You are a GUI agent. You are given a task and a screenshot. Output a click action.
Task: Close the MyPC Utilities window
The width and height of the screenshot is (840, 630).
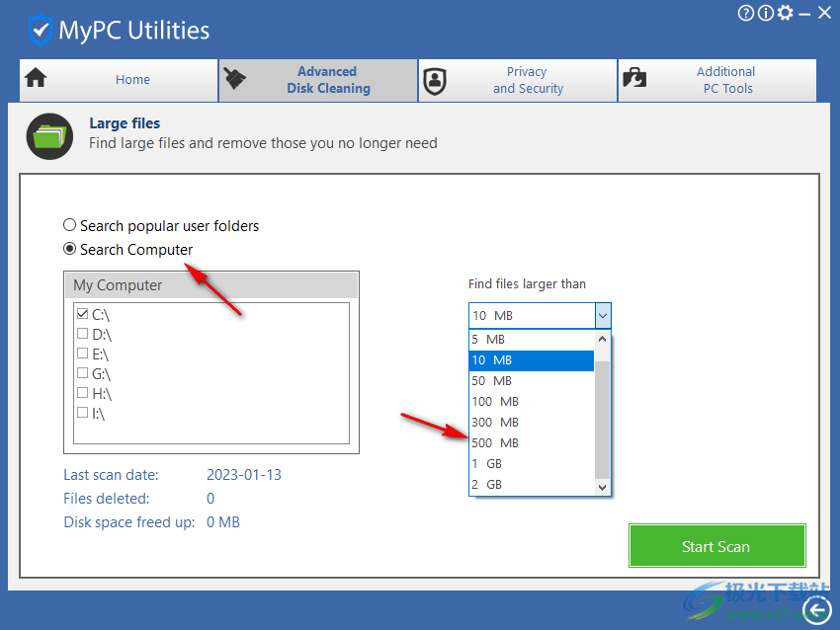pos(824,12)
